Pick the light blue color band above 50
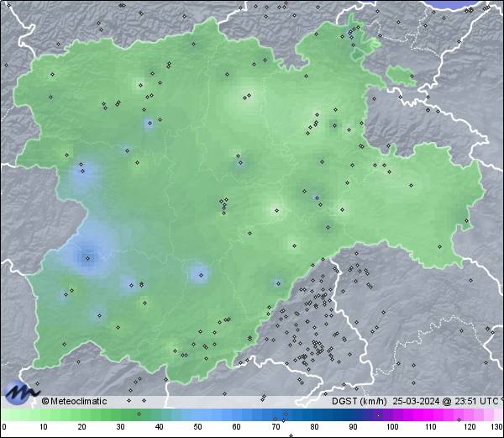The image size is (504, 438). 198,414
